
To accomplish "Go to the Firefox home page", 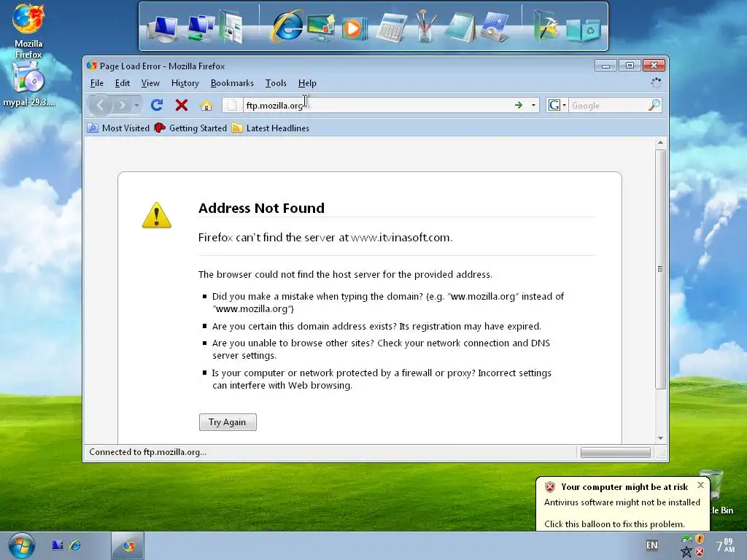I will [206, 105].
